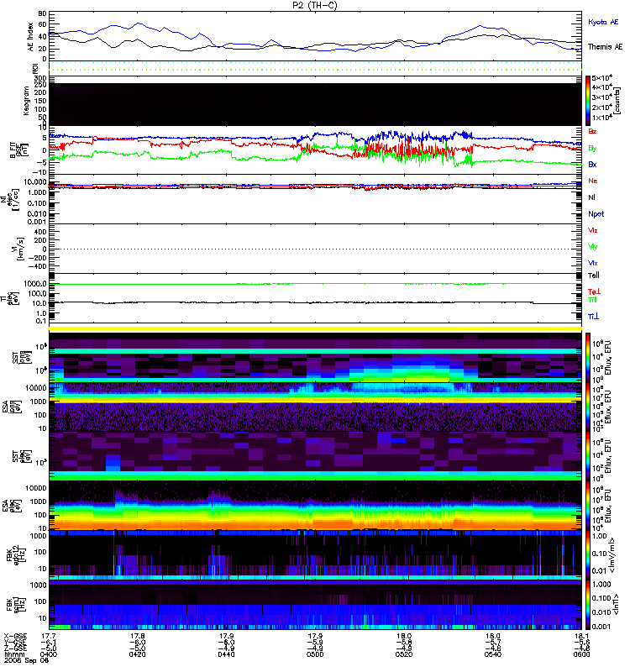
Task: Click the red Ne density legend label
Action: tap(593, 181)
